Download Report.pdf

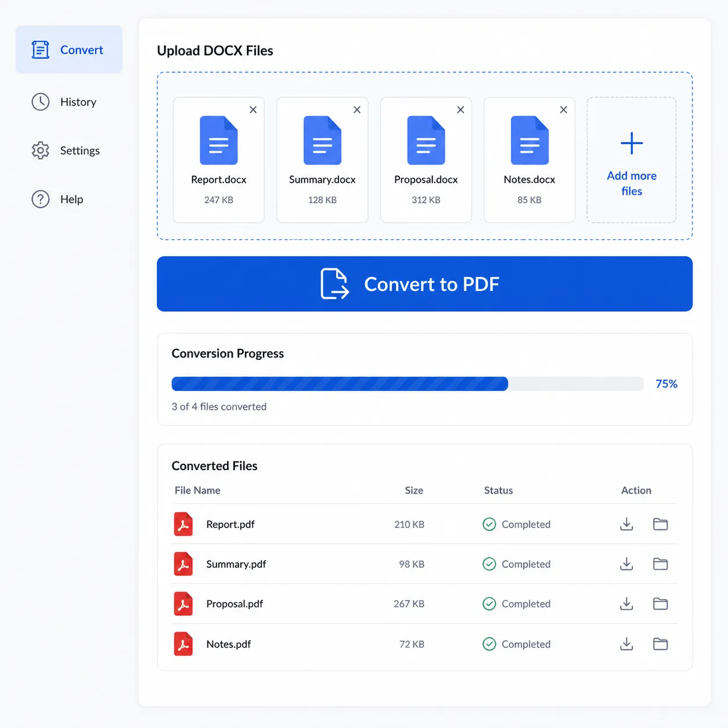[626, 524]
